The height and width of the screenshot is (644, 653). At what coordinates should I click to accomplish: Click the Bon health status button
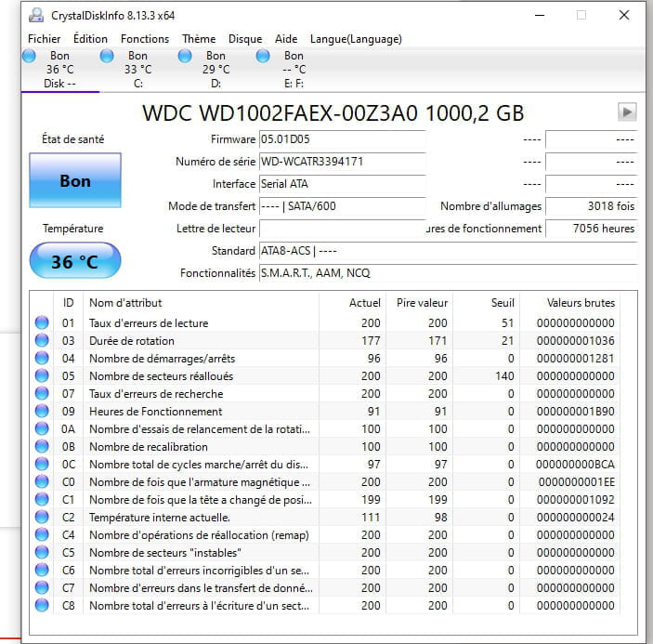tap(75, 180)
